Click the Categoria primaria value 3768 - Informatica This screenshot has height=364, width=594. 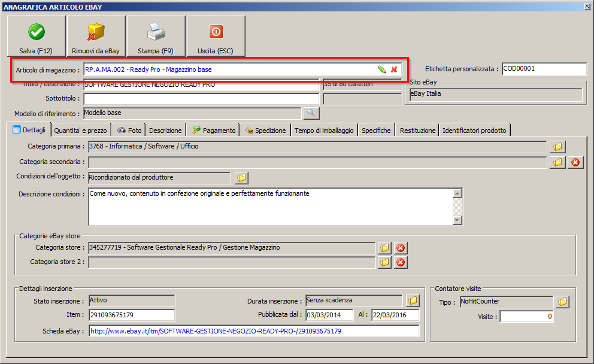coord(317,147)
